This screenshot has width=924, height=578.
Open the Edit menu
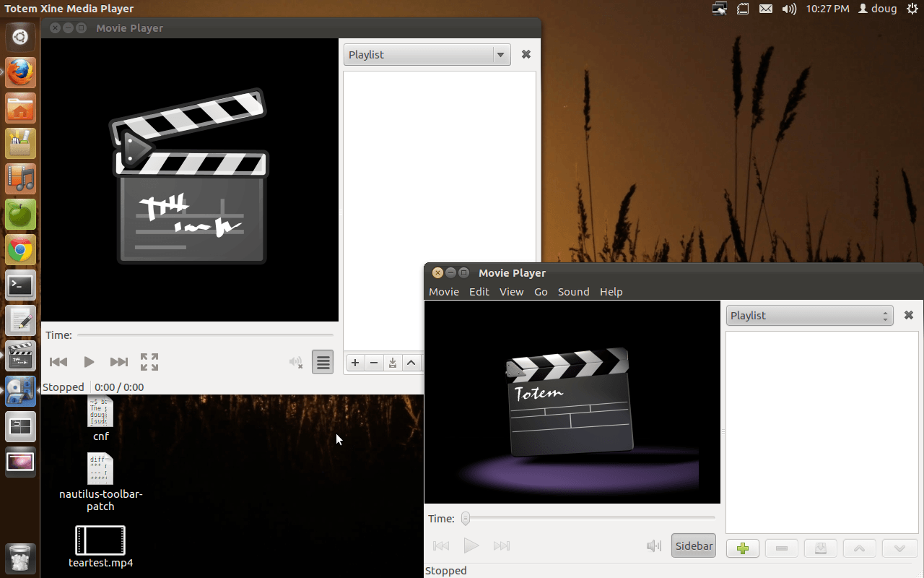[x=479, y=292]
